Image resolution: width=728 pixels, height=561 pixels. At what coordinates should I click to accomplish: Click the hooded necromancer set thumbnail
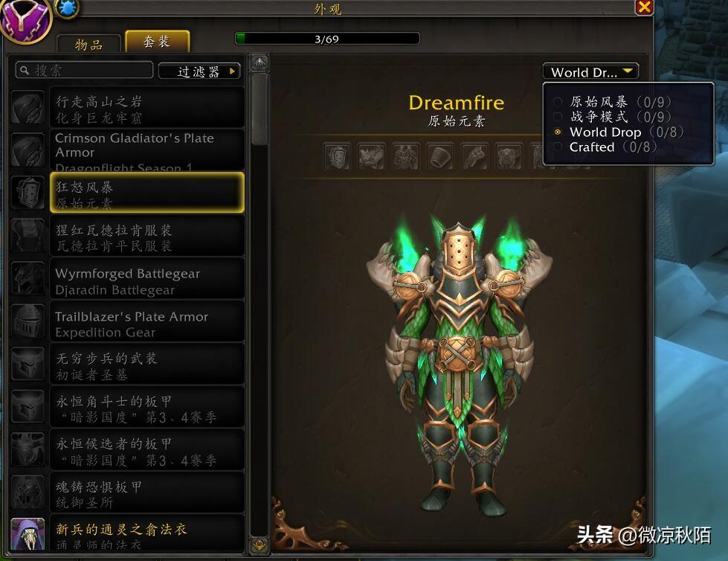[28, 534]
